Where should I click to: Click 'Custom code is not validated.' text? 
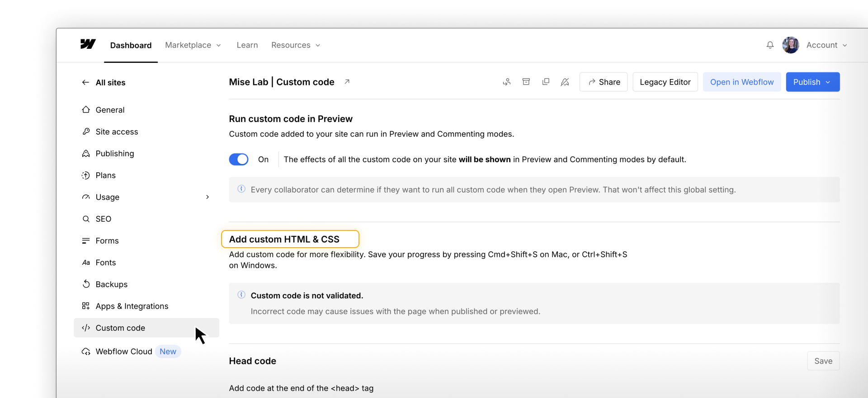[307, 295]
